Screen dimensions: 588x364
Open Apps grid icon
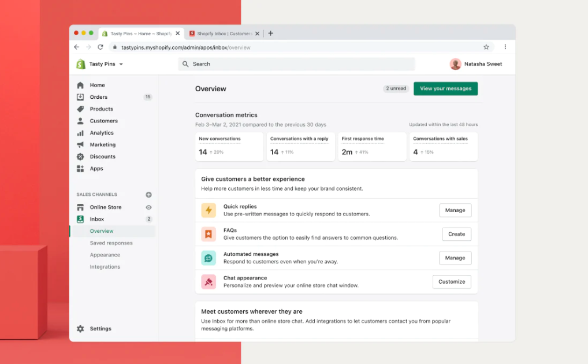[x=80, y=169]
